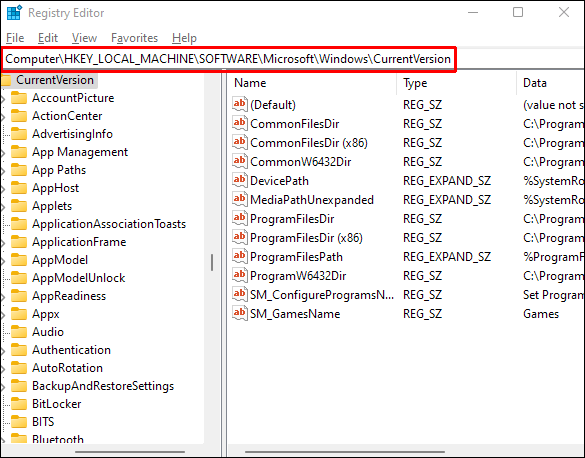Click the ProgramFilesPath value name
The height and width of the screenshot is (458, 585).
tap(296, 257)
